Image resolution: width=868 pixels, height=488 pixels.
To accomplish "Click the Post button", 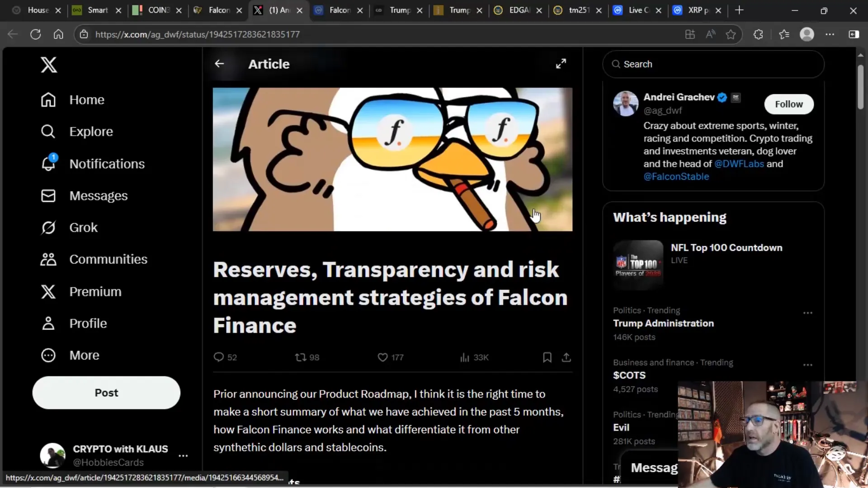I will tap(106, 393).
